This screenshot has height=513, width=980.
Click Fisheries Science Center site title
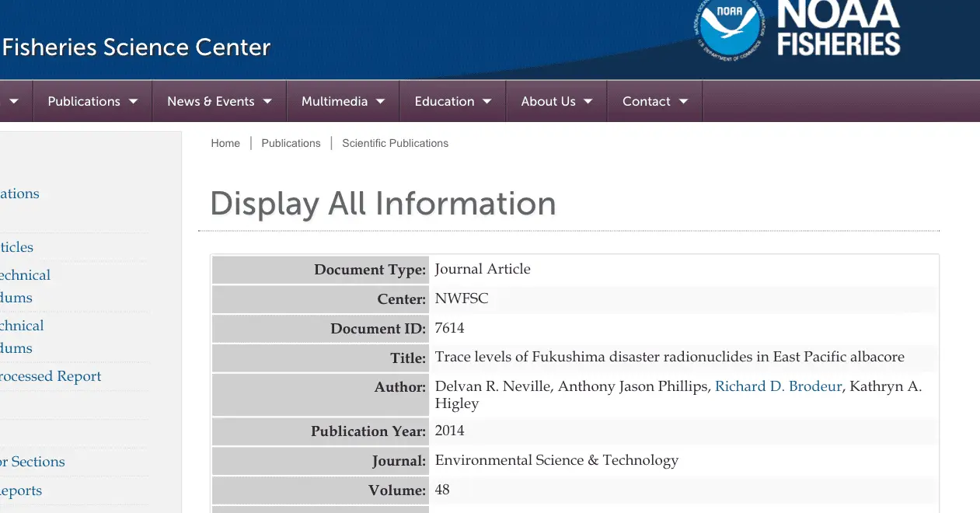[136, 47]
